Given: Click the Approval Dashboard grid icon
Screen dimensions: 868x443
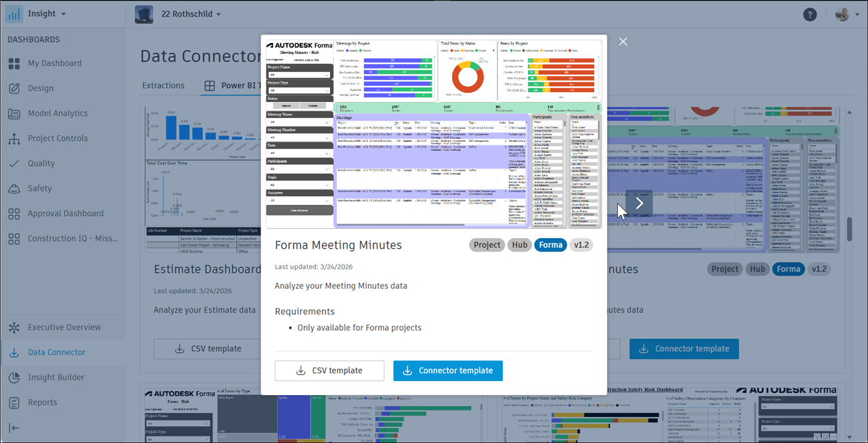Looking at the screenshot, I should point(14,213).
